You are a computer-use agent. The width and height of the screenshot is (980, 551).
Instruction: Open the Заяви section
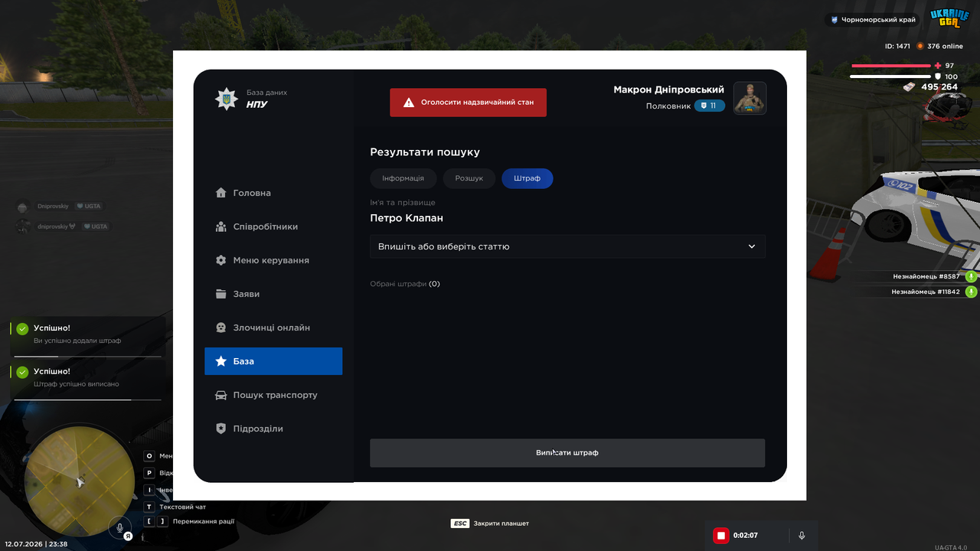point(273,294)
